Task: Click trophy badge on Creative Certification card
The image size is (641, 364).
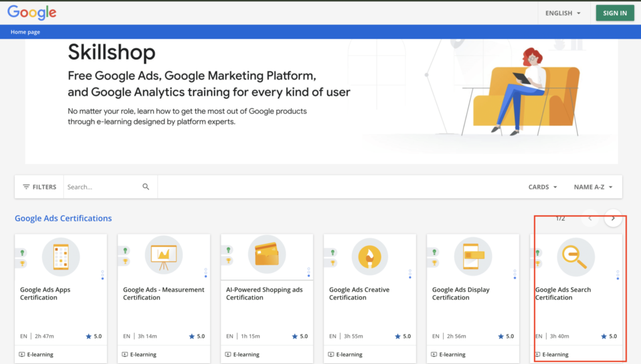Action: tap(333, 263)
